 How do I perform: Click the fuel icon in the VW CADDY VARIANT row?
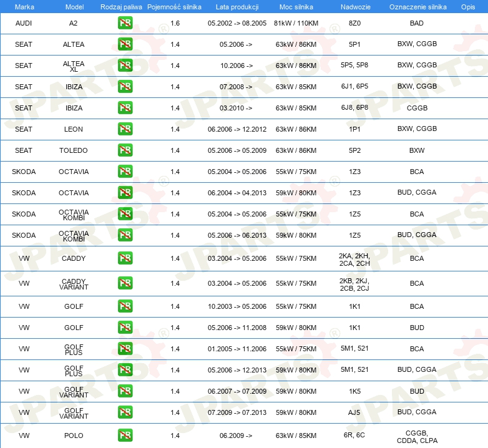pyautogui.click(x=125, y=283)
